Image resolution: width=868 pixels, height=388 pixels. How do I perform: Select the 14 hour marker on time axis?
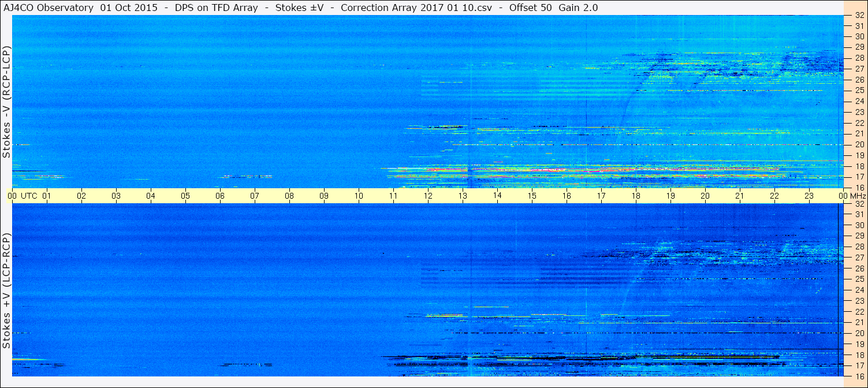point(497,196)
